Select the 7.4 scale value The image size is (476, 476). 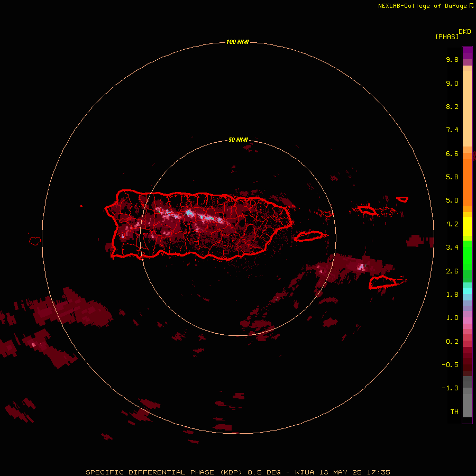pyautogui.click(x=452, y=130)
